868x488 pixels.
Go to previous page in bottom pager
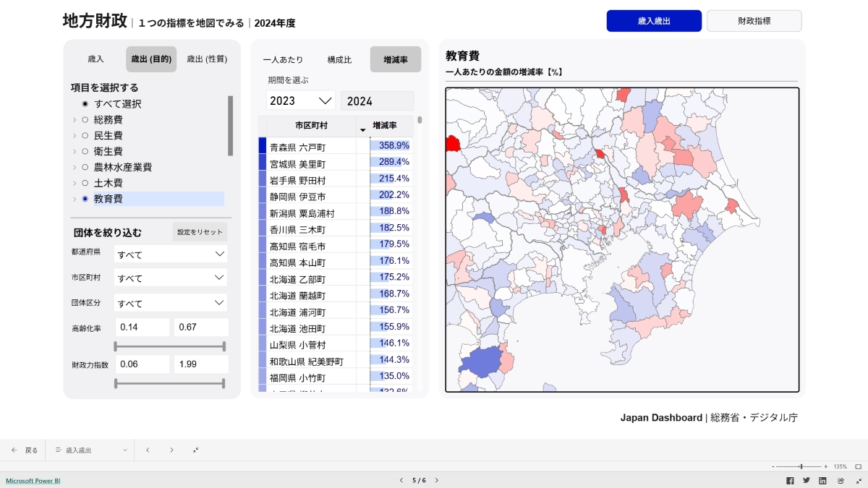click(x=401, y=481)
